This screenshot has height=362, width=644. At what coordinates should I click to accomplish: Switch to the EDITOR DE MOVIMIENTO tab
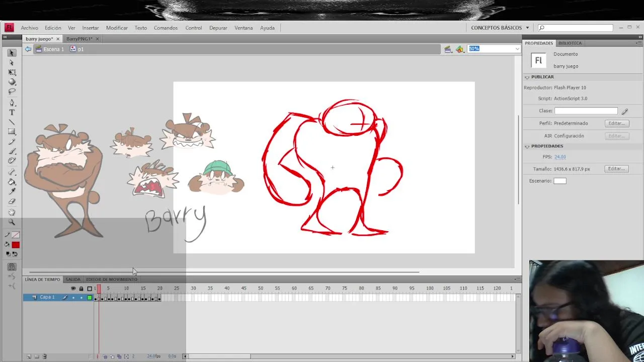coord(112,280)
